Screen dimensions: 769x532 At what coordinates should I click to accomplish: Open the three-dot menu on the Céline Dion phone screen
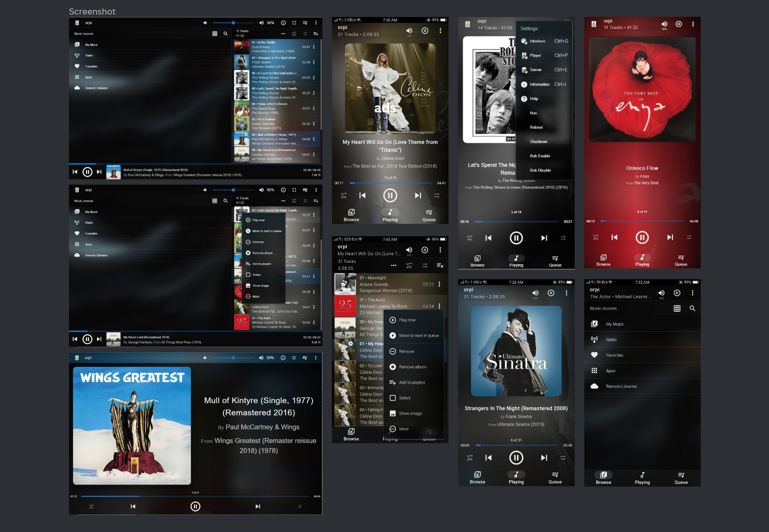point(440,31)
